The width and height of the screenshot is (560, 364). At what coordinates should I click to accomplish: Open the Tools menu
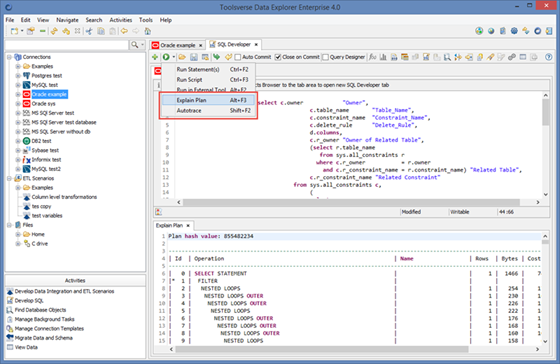[x=146, y=20]
